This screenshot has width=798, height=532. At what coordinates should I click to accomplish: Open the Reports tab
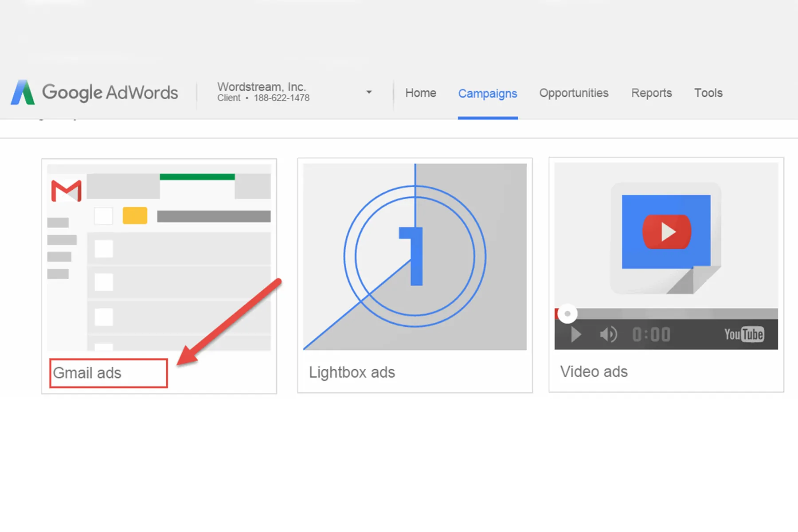651,93
